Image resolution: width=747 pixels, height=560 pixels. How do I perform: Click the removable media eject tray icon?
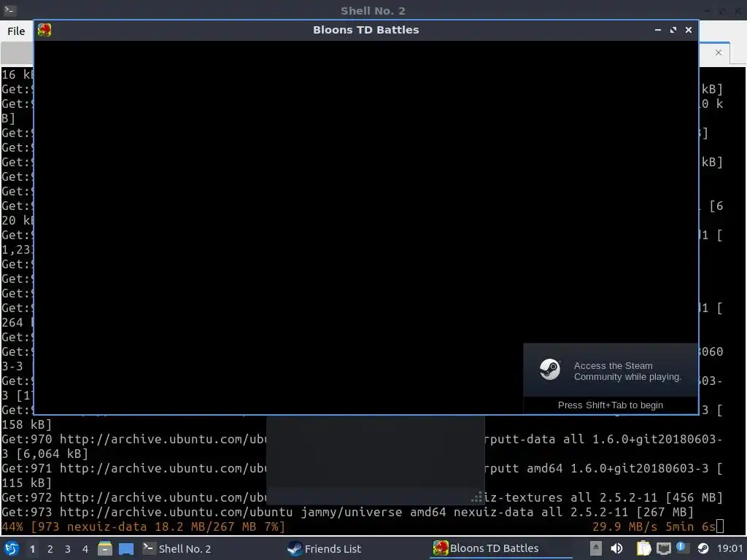click(x=595, y=548)
